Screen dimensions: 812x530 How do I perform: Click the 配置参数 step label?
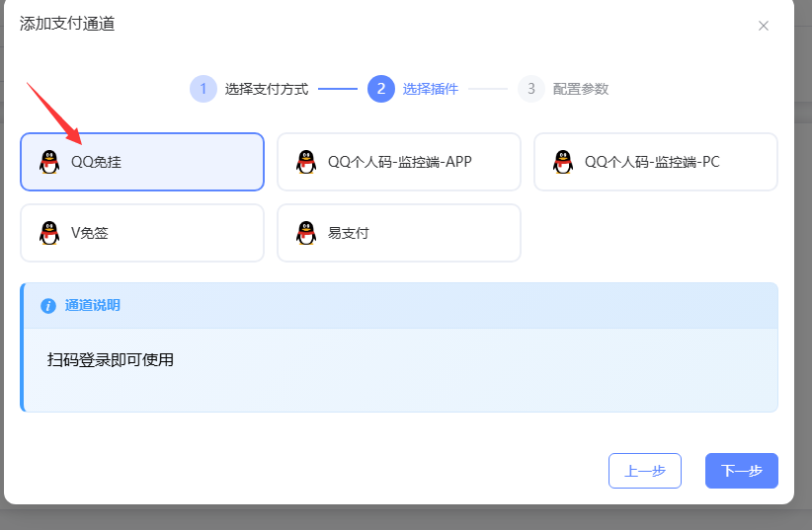(x=581, y=89)
